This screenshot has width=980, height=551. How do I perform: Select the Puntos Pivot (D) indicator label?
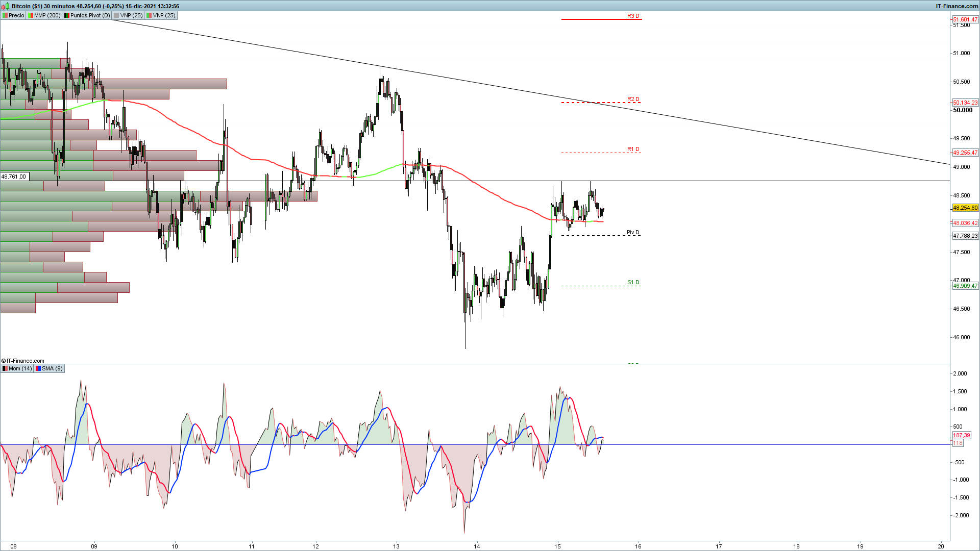87,15
